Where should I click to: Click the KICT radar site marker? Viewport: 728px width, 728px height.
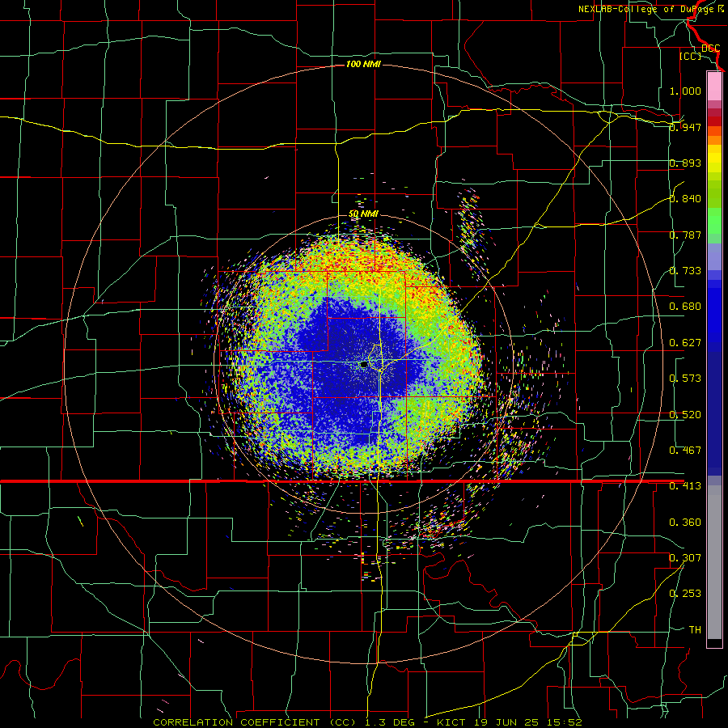click(364, 365)
